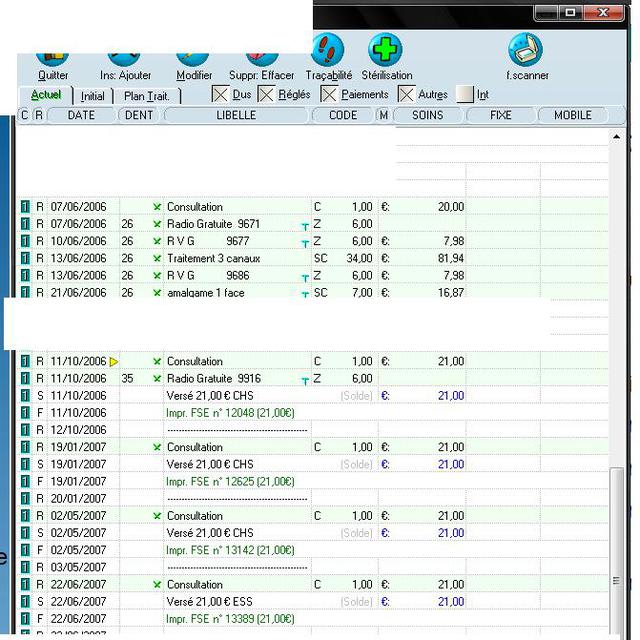Click the LIBELLE column header
Screen dimensions: 640x640
click(x=236, y=116)
